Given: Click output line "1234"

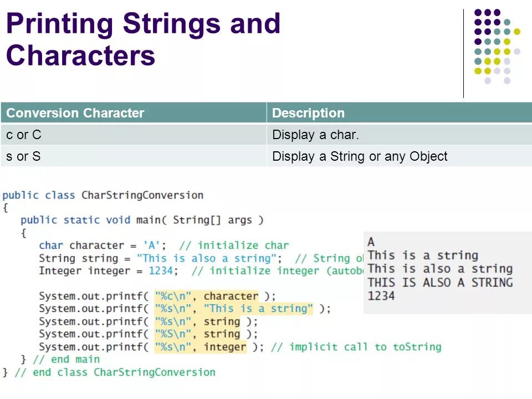Looking at the screenshot, I should pos(381,296).
